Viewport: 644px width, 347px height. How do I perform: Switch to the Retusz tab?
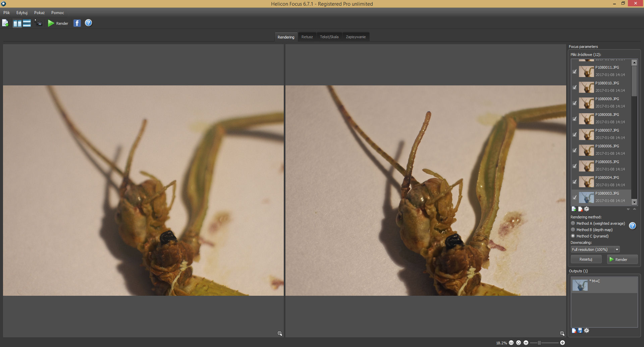click(x=307, y=37)
